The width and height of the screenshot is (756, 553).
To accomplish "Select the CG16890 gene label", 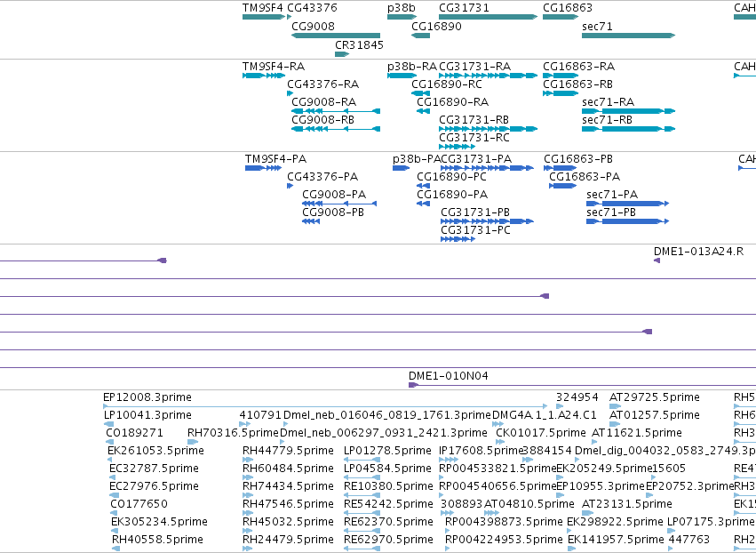I will [x=436, y=26].
